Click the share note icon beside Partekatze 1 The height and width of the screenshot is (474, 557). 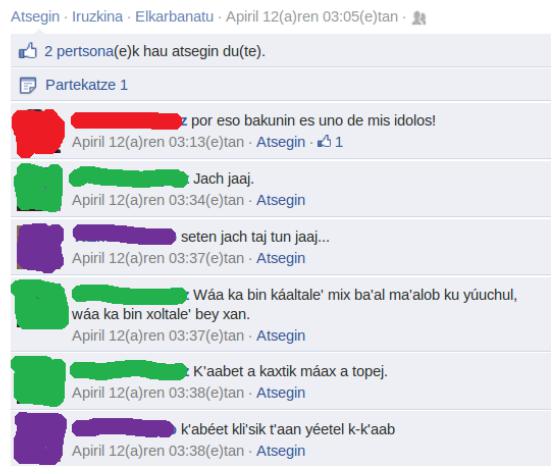click(28, 85)
